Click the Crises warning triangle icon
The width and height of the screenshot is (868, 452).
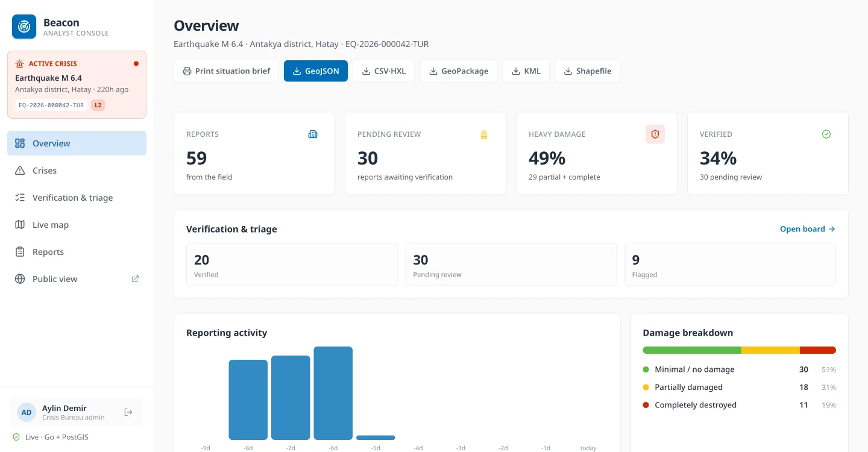tap(20, 171)
